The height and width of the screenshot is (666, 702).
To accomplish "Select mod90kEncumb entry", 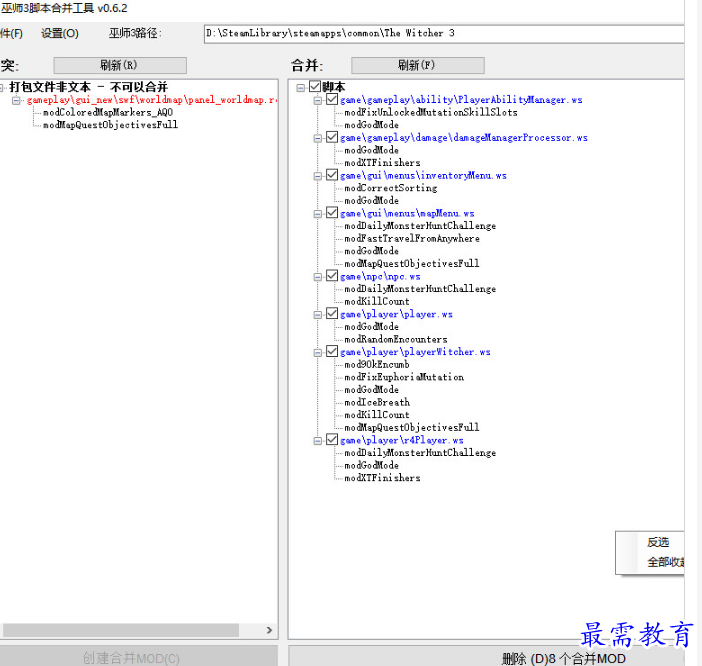I will 377,365.
